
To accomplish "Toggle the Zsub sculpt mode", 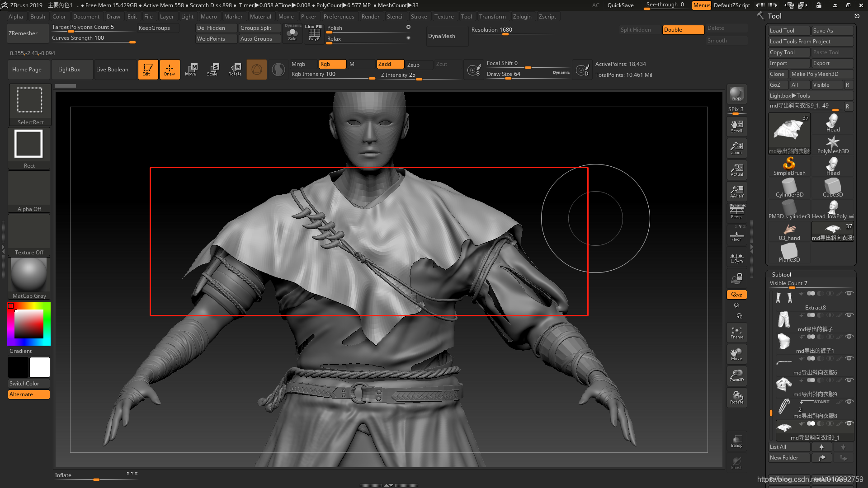I will point(413,65).
